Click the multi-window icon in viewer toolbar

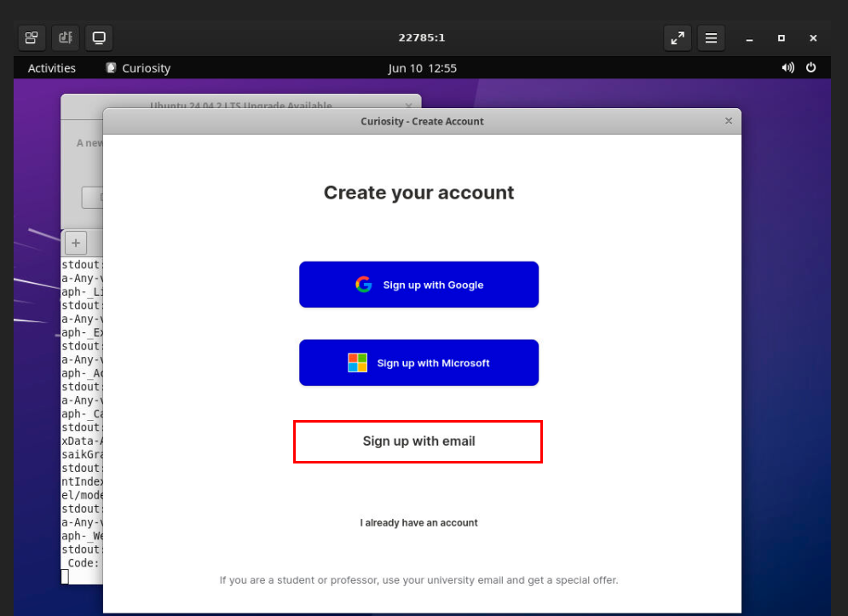coord(32,37)
